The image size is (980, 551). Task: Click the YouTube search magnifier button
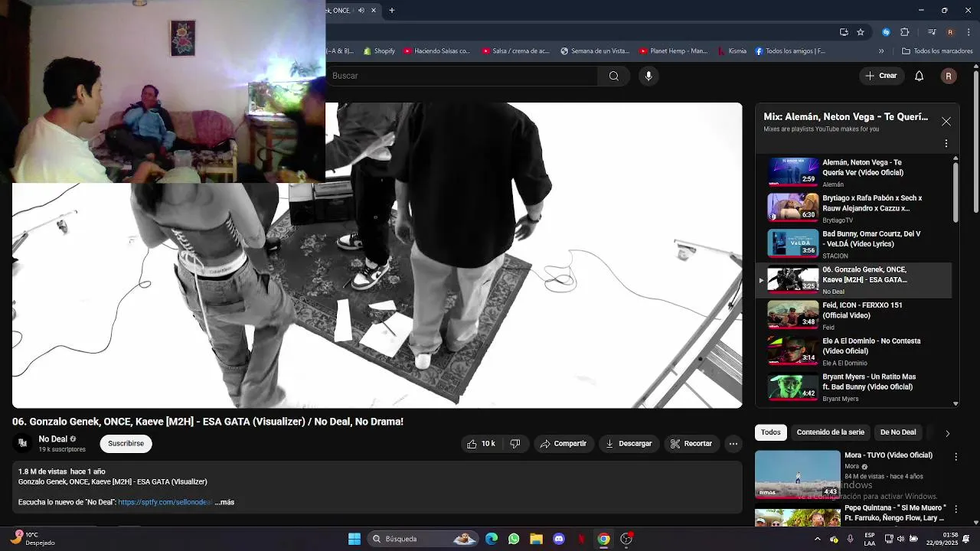613,76
